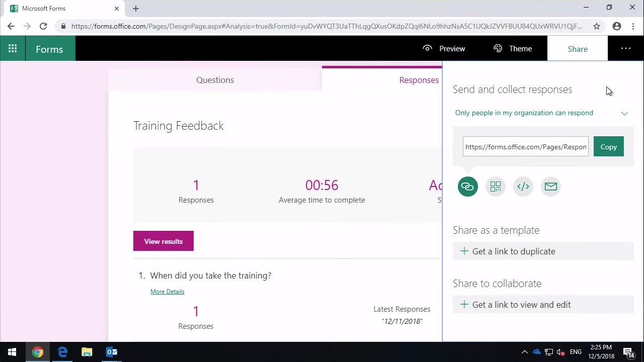Expand Get a link to duplicate
Viewport: 644px width, 362px height.
point(543,251)
